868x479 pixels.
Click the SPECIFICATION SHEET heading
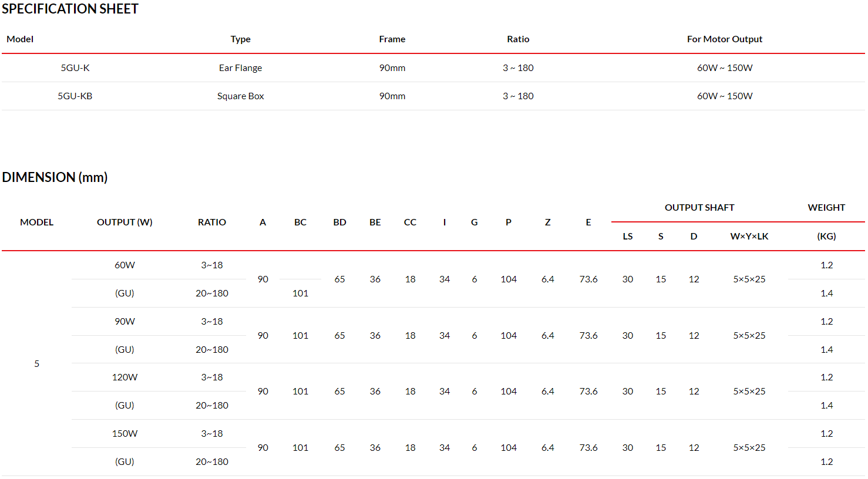click(70, 9)
